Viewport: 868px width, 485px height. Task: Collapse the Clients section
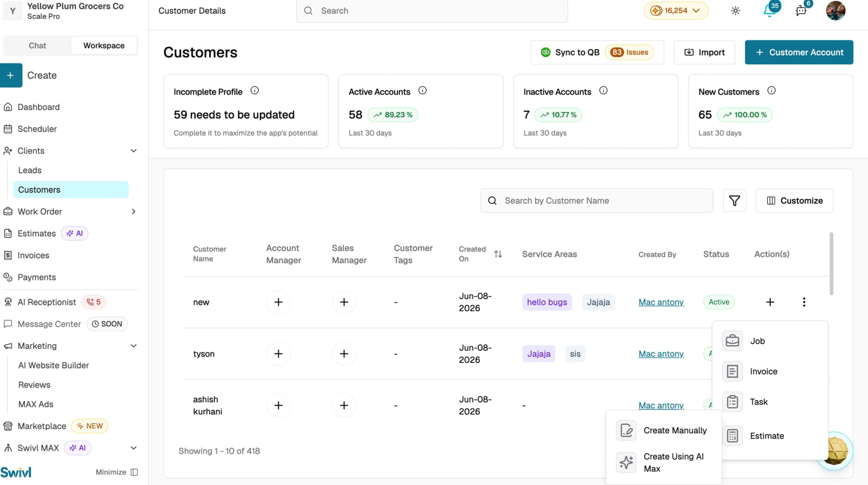click(133, 151)
